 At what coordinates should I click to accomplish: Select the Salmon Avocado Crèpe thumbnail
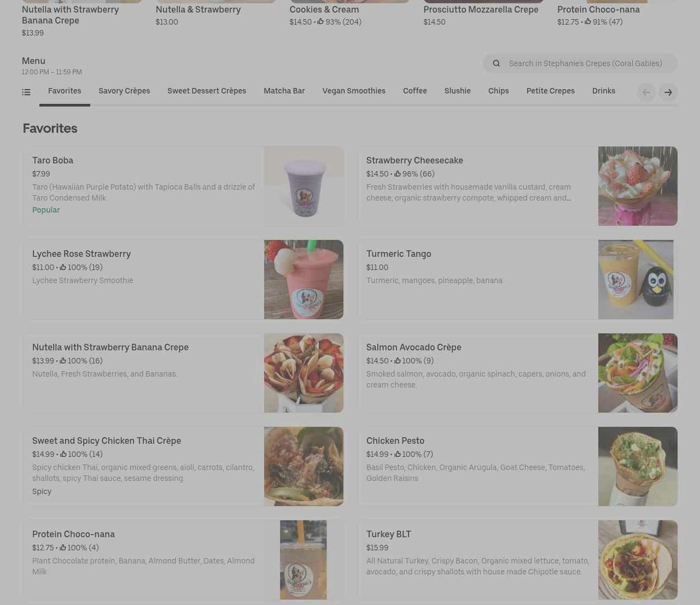[x=638, y=373]
